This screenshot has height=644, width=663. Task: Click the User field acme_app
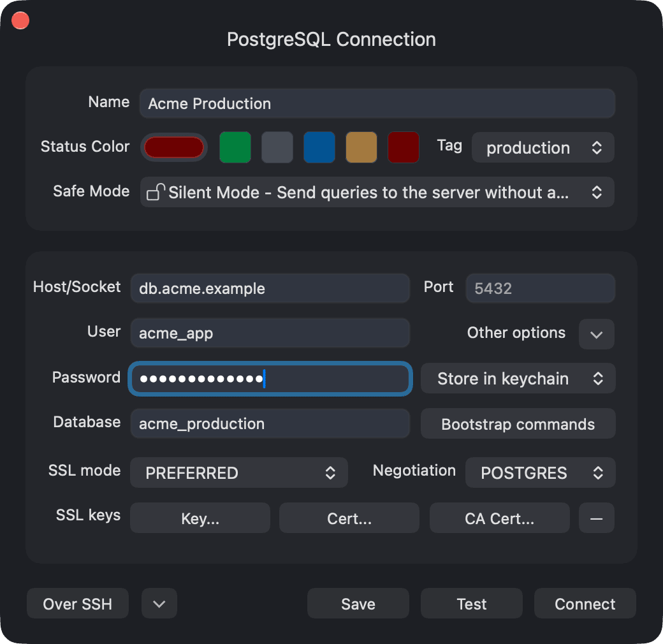[270, 333]
